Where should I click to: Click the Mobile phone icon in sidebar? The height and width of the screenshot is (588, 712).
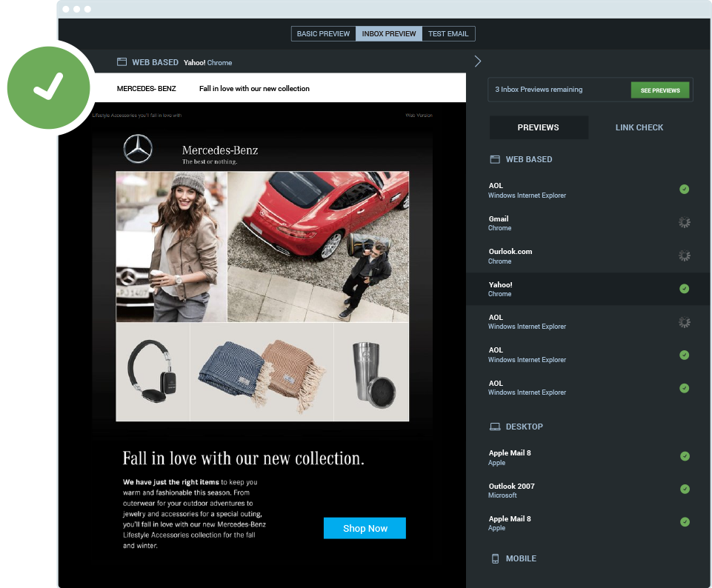tap(495, 558)
